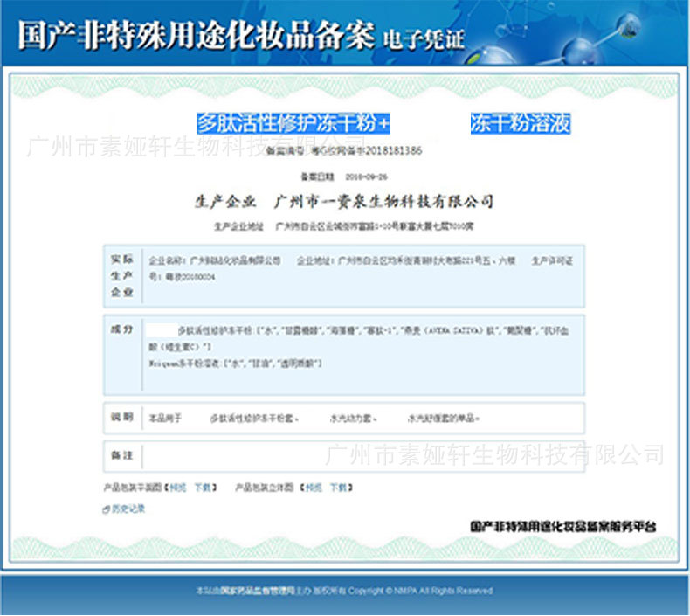
Task: Click the 说明 row label
Action: (x=122, y=417)
